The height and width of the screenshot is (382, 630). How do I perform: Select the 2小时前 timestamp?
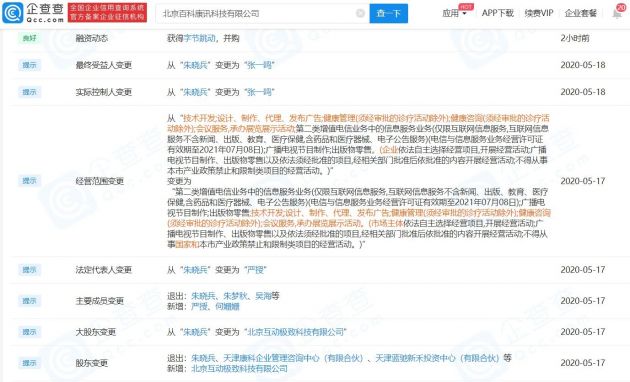click(x=575, y=38)
